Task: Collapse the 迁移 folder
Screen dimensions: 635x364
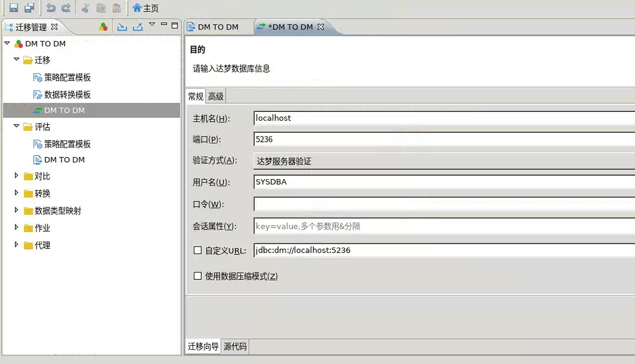Action: tap(16, 59)
